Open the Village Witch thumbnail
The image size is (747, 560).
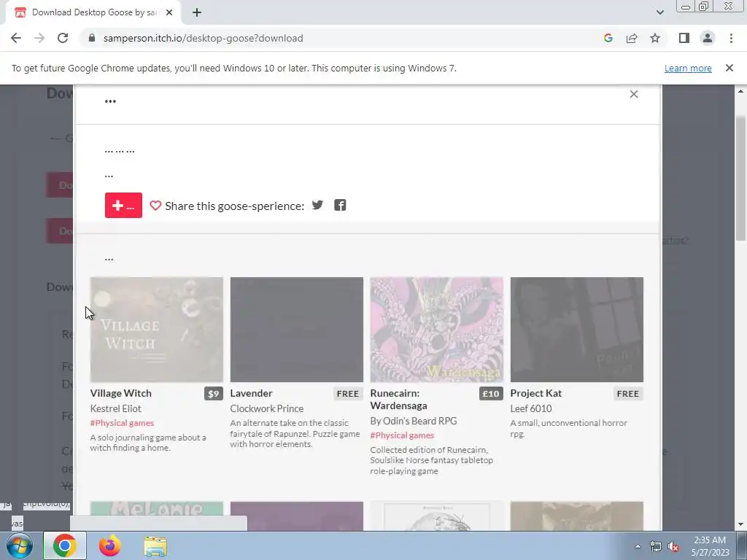(157, 330)
